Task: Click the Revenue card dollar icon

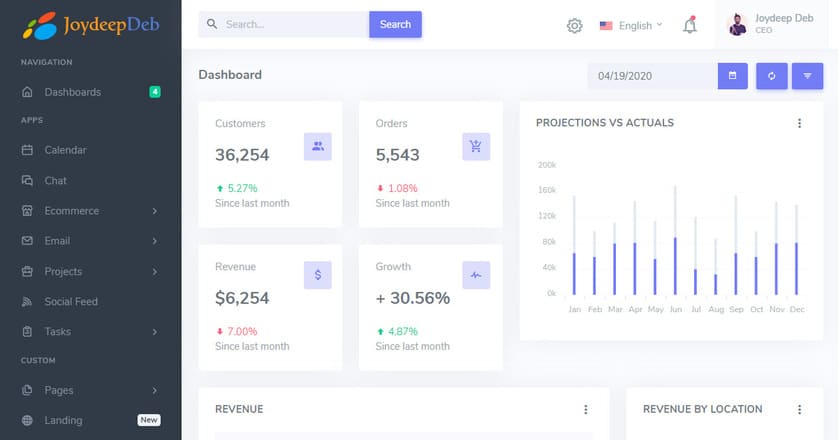Action: (317, 275)
